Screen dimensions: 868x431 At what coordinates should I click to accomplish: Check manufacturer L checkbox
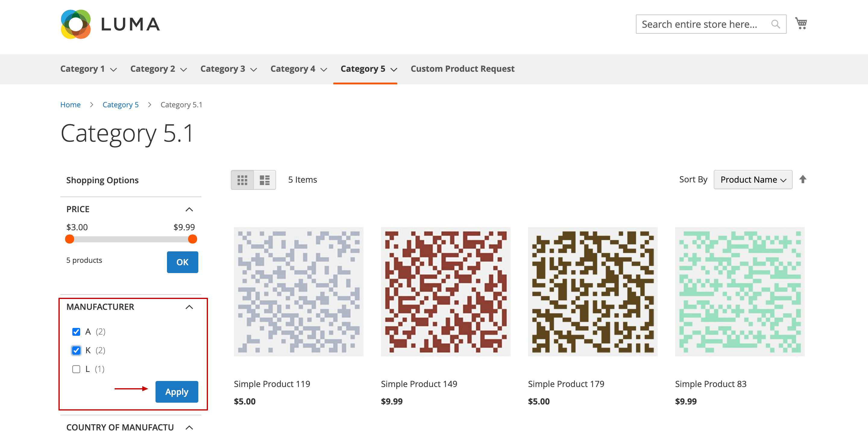coord(77,369)
